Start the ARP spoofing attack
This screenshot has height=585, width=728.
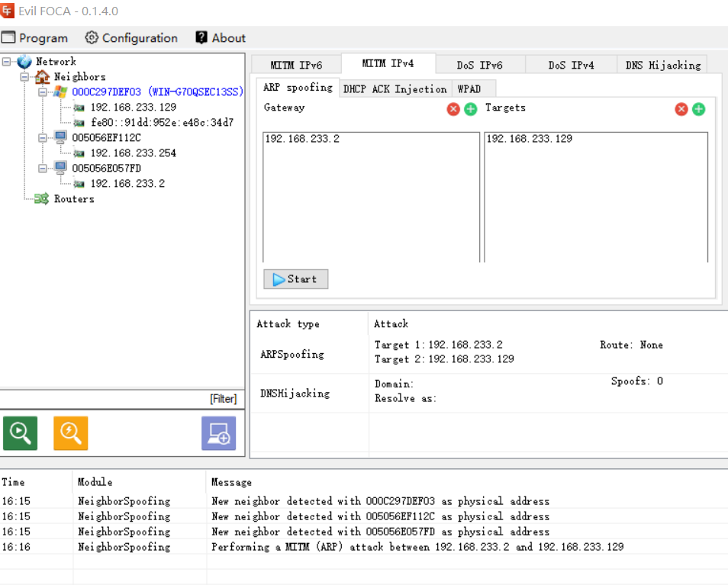(x=296, y=279)
